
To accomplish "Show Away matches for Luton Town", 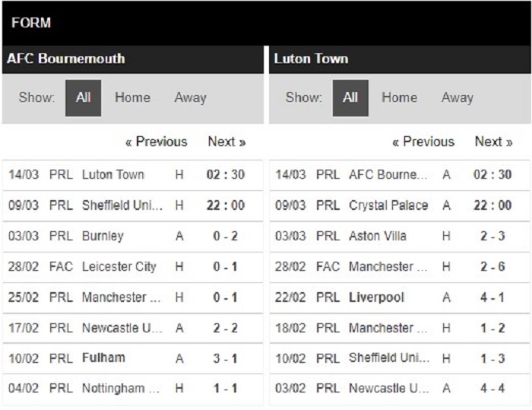I will point(458,97).
